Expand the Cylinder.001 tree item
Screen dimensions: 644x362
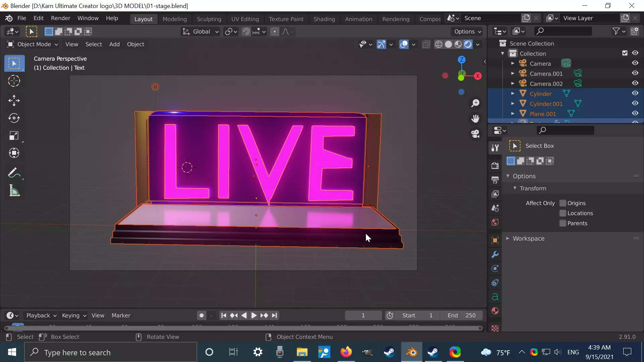tap(513, 104)
